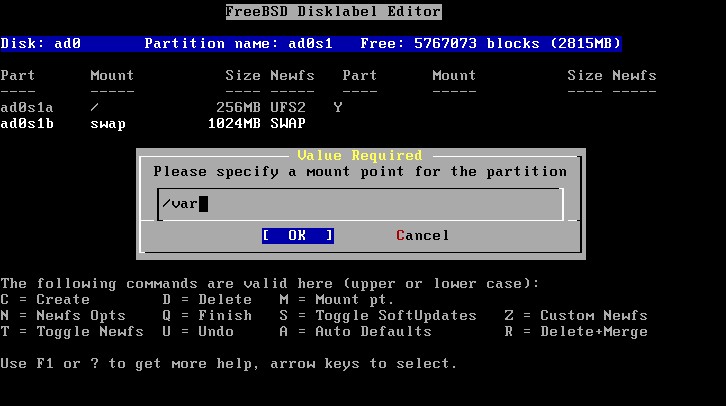
Task: Click the OK button in dialog
Action: coord(297,236)
